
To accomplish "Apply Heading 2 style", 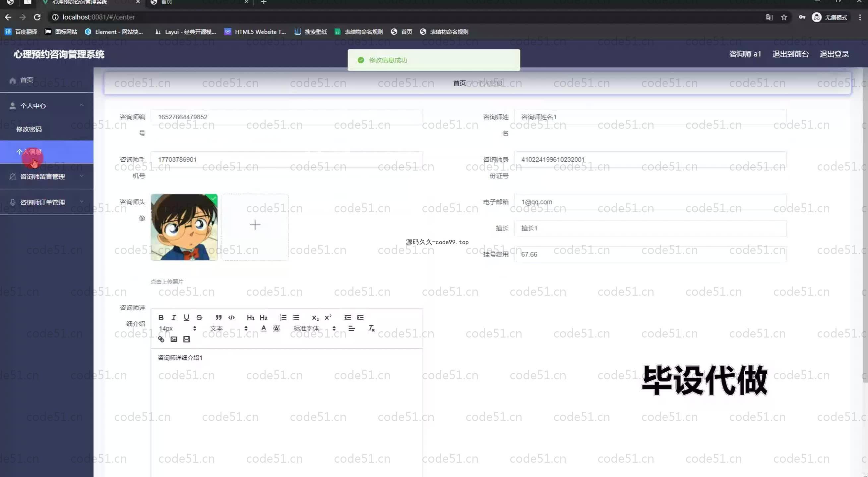I will pos(264,317).
